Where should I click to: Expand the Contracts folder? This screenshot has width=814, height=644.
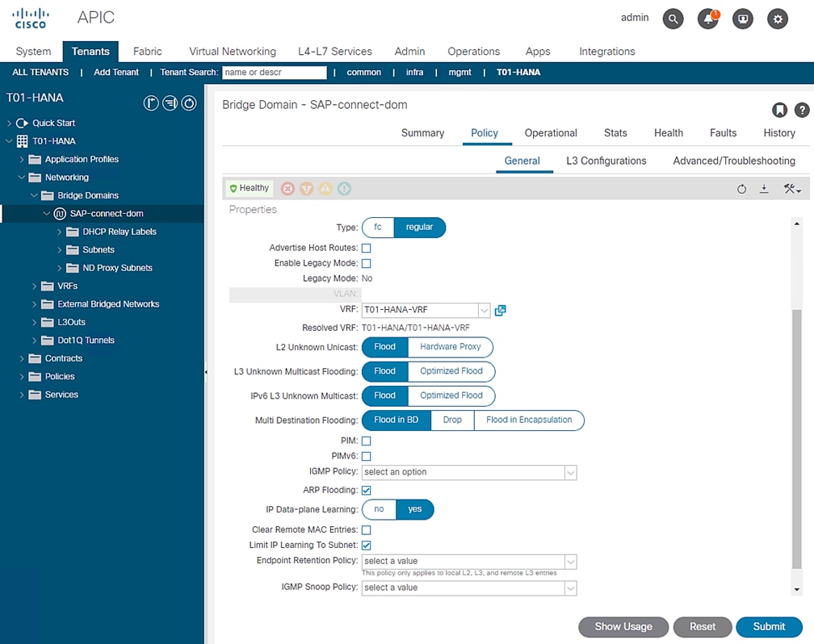coord(22,359)
